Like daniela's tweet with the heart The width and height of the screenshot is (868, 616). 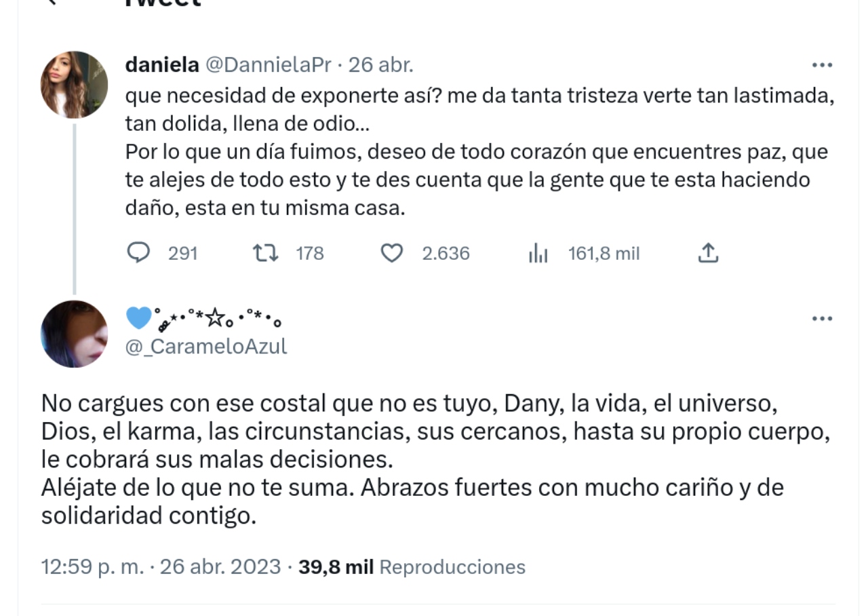point(391,253)
